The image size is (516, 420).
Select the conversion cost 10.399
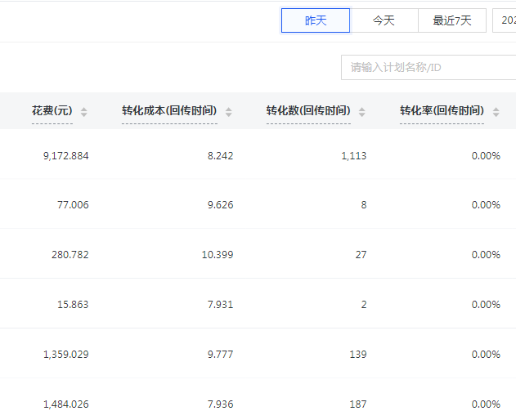pos(218,255)
